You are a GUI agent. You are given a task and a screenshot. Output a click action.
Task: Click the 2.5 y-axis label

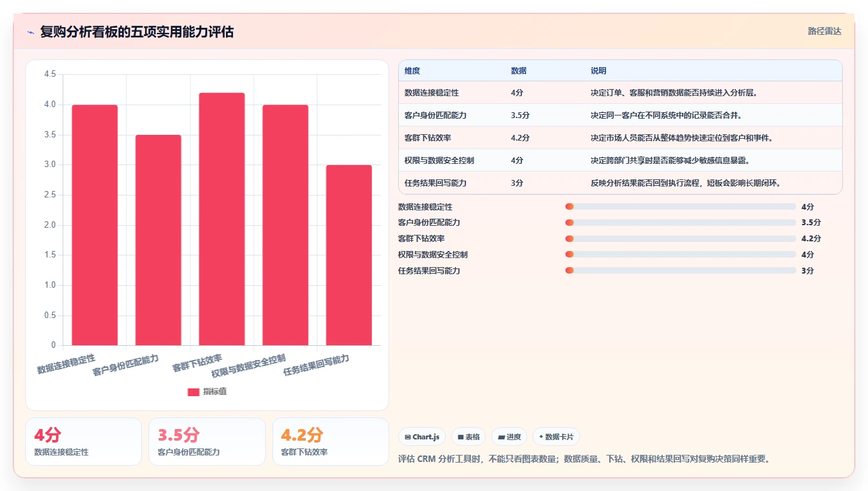pos(50,195)
